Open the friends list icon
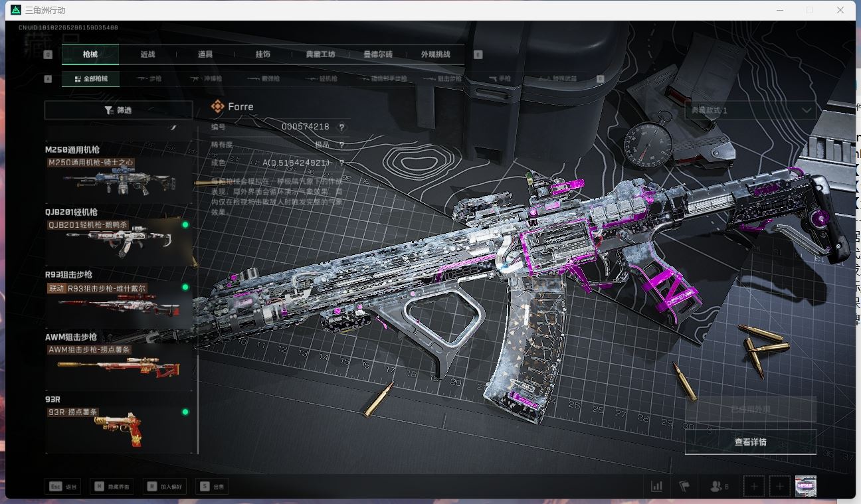The width and height of the screenshot is (861, 504). click(719, 487)
